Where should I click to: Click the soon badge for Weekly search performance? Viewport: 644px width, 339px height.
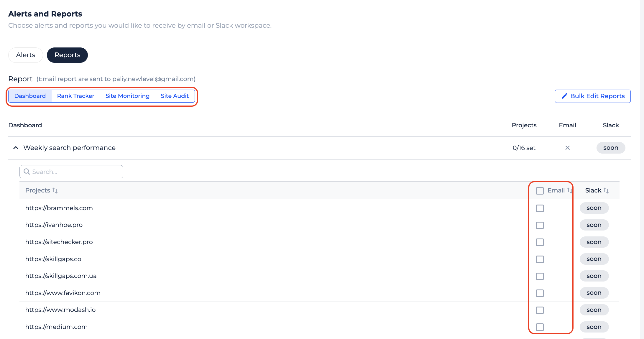(x=610, y=148)
